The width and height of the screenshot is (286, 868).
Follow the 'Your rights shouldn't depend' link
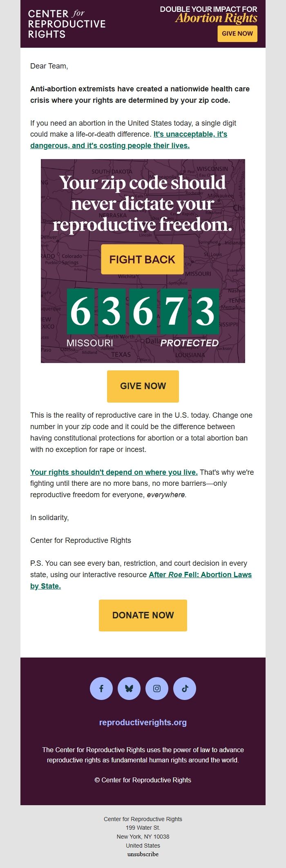click(x=114, y=472)
